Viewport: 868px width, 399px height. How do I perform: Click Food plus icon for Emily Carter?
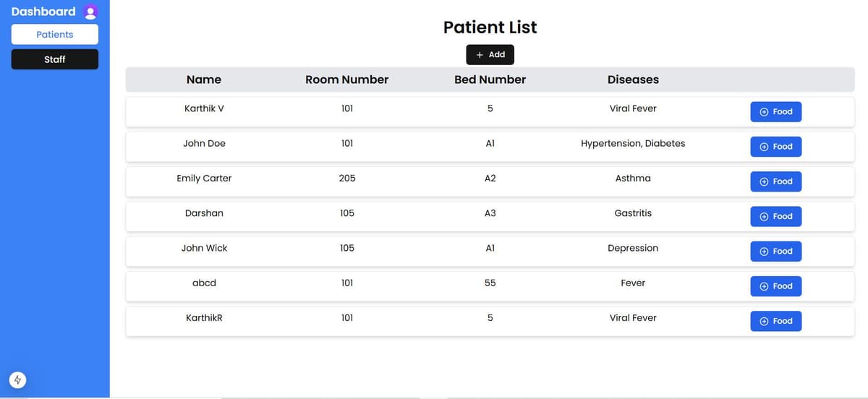point(764,181)
